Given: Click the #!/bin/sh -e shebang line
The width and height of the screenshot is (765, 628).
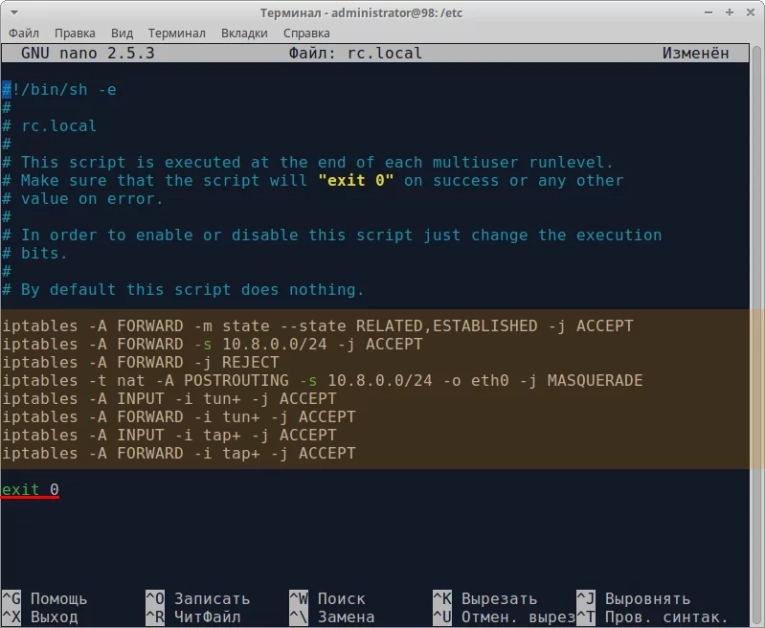Looking at the screenshot, I should pyautogui.click(x=61, y=90).
